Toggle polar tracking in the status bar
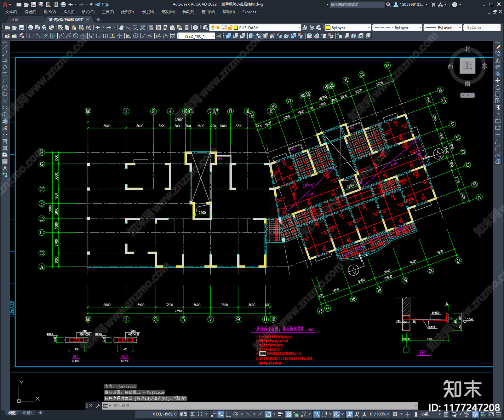Image resolution: width=504 pixels, height=420 pixels. click(x=236, y=414)
